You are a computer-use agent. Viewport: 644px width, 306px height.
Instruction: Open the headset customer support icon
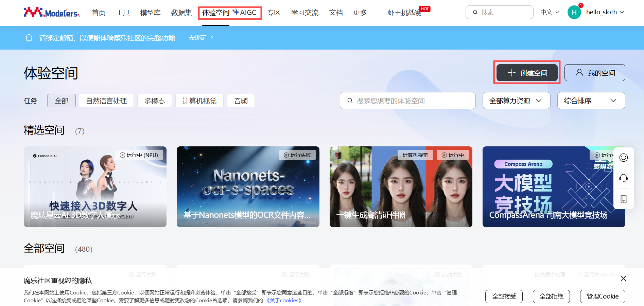coord(623,178)
